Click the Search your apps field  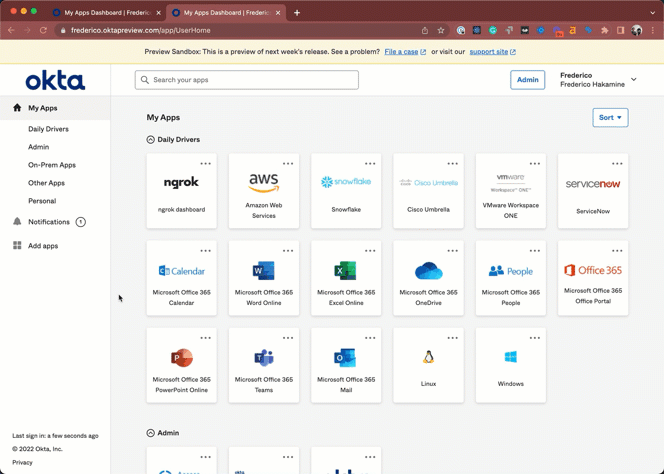247,80
